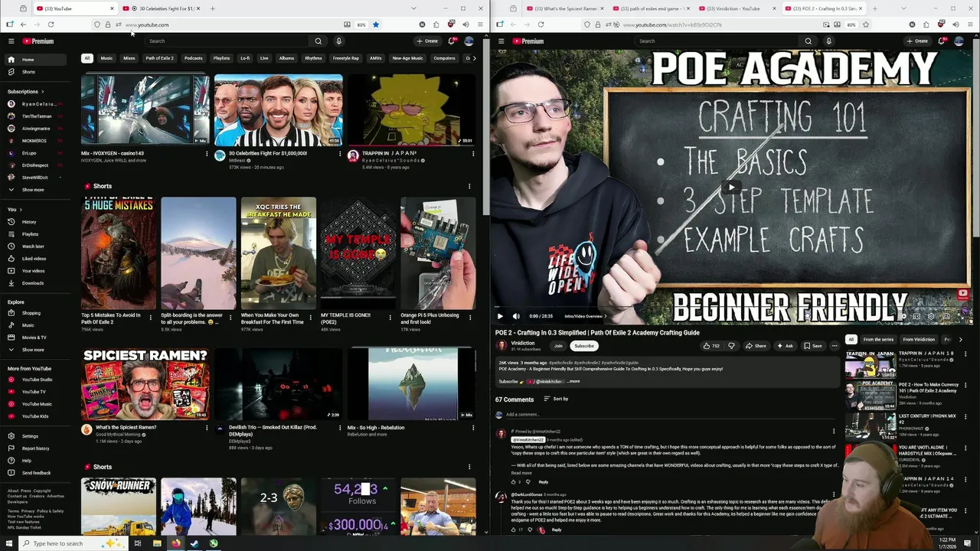Save the video to a playlist
The width and height of the screenshot is (980, 551).
[812, 346]
